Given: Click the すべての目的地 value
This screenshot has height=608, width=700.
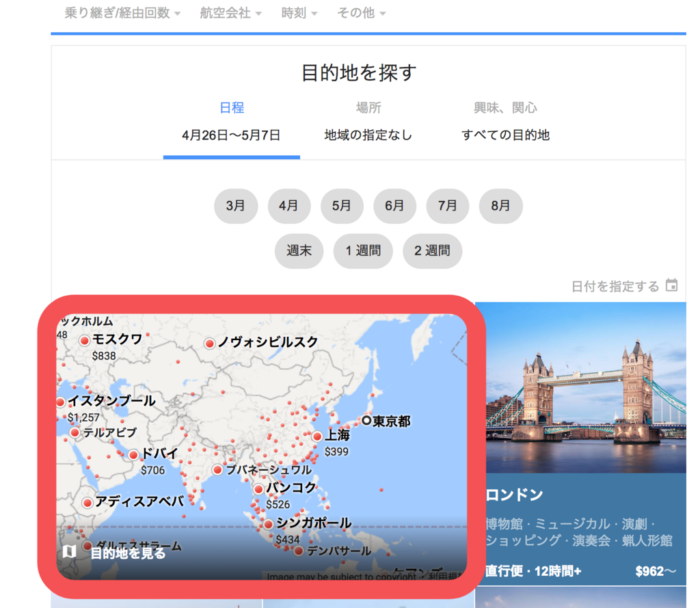Looking at the screenshot, I should (x=505, y=135).
